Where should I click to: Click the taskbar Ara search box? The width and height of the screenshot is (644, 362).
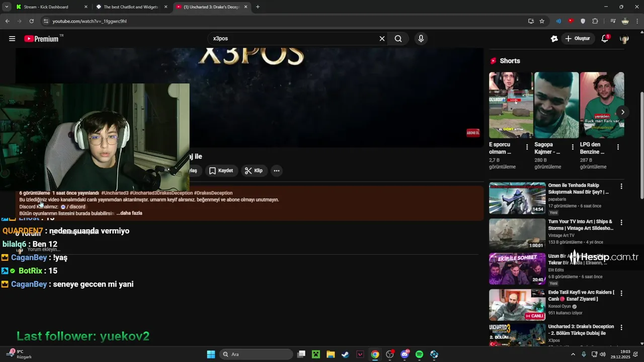pos(257,354)
